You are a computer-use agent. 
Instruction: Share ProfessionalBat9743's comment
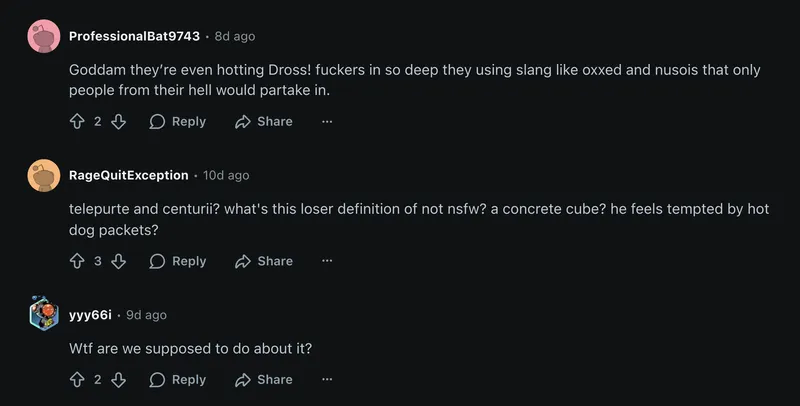[x=263, y=121]
